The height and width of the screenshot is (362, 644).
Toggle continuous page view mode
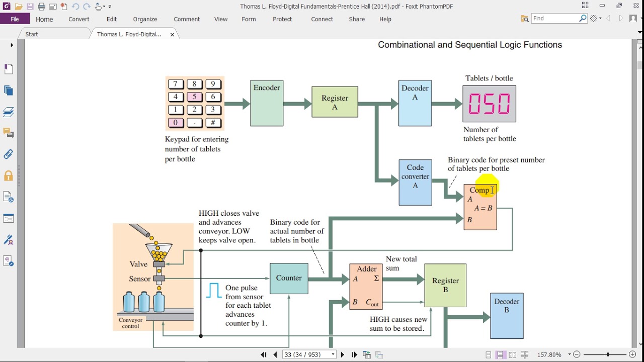coord(501,354)
